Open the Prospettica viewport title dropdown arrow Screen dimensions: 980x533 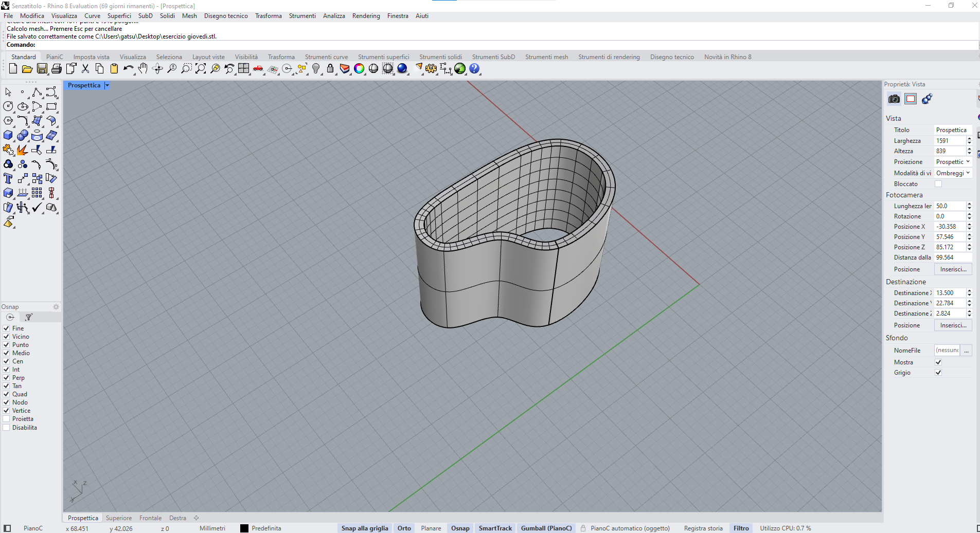pyautogui.click(x=107, y=86)
